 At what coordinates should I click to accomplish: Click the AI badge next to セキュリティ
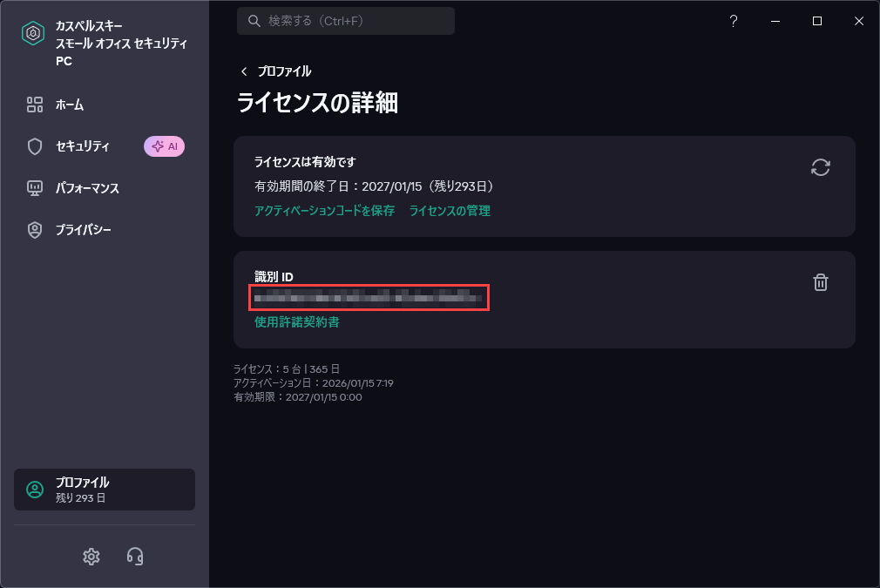[x=165, y=146]
